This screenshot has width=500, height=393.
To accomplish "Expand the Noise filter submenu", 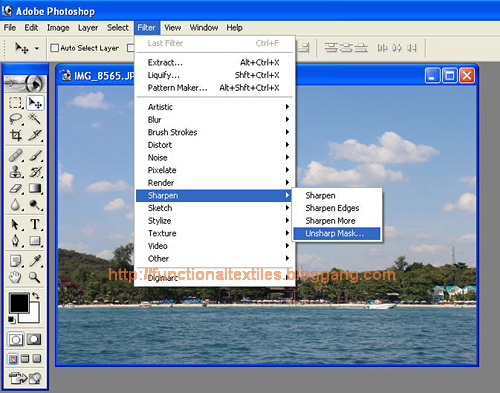I will point(214,157).
